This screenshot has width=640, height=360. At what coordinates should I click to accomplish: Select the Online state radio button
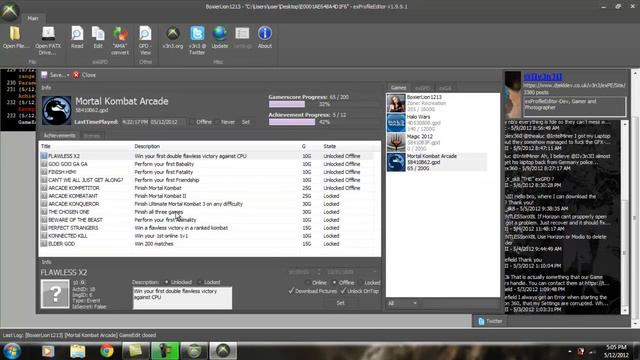point(308,282)
